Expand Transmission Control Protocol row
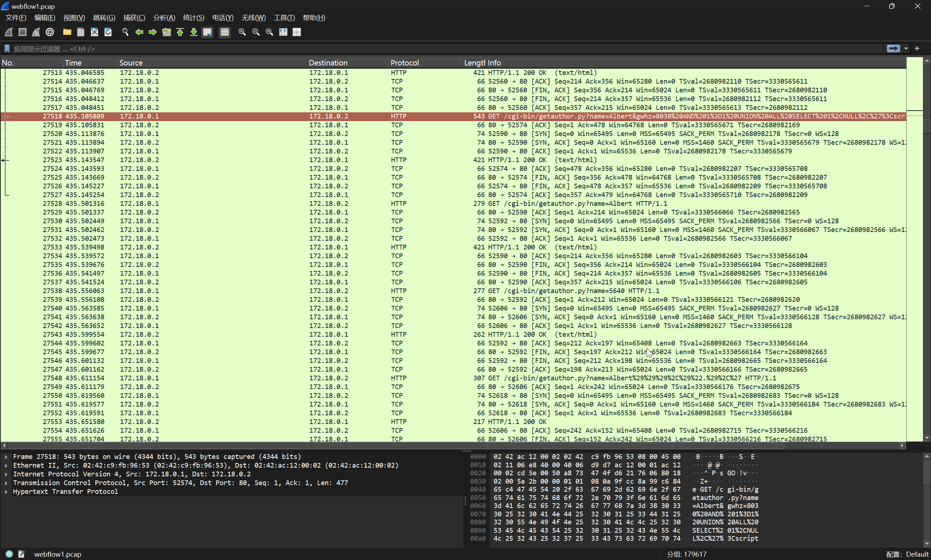The width and height of the screenshot is (931, 560). (6, 483)
